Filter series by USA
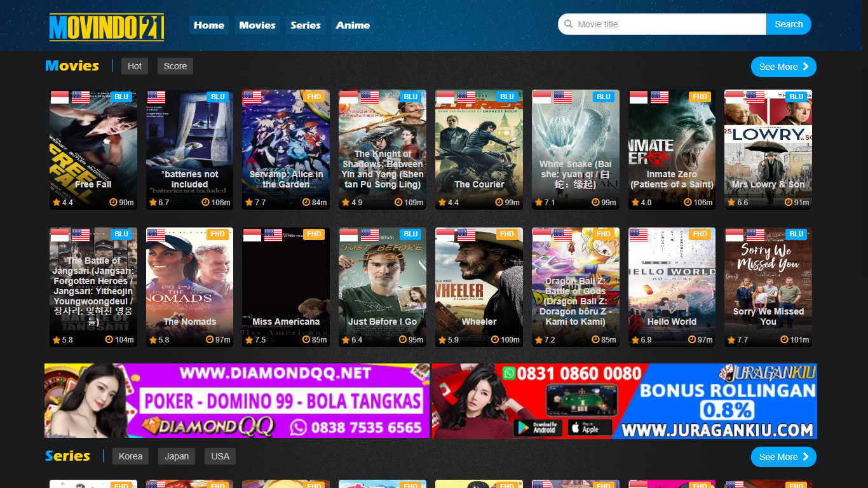Viewport: 868px width, 488px height. coord(220,456)
